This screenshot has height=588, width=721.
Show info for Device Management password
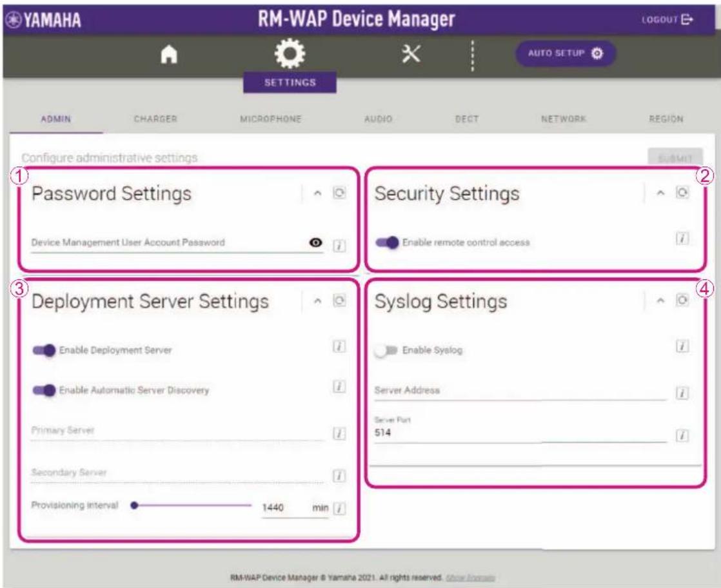(x=339, y=246)
